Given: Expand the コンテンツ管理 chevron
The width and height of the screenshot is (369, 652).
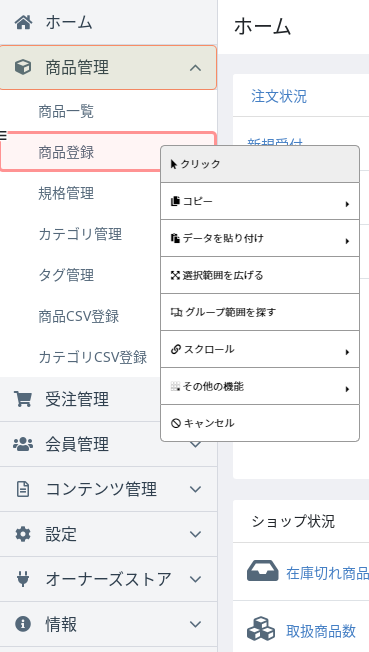Looking at the screenshot, I should click(x=195, y=489).
